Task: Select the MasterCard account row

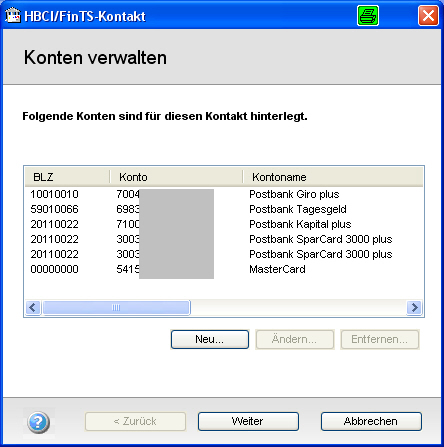Action: [x=224, y=269]
